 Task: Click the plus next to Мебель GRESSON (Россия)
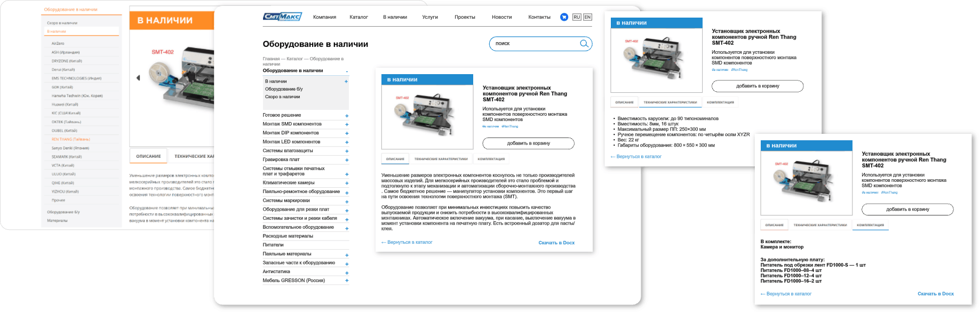point(347,281)
